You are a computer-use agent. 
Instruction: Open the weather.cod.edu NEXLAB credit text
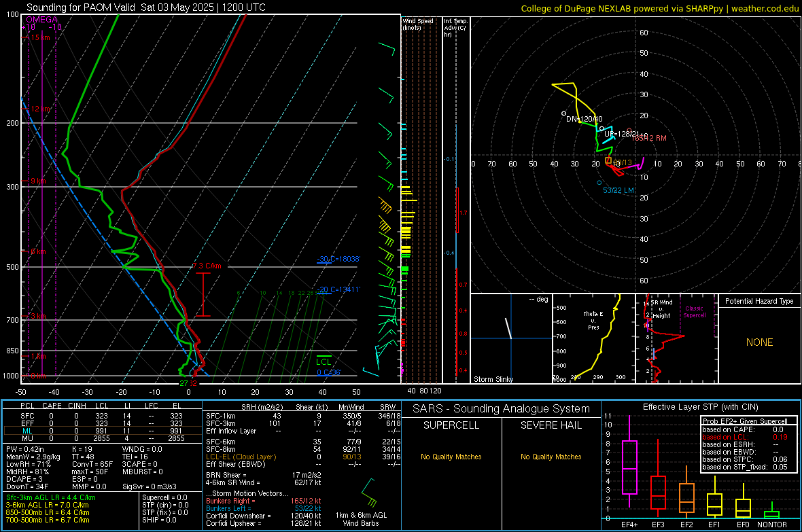coord(659,8)
